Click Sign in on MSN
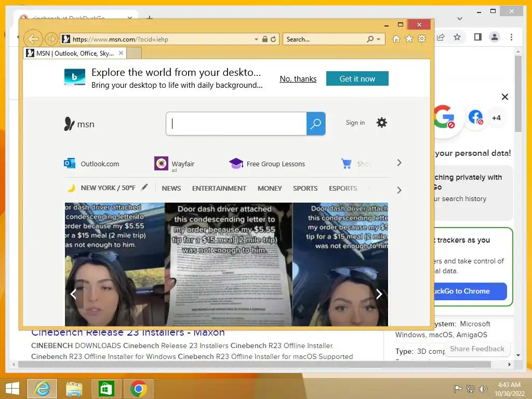This screenshot has width=532, height=399. click(x=355, y=123)
